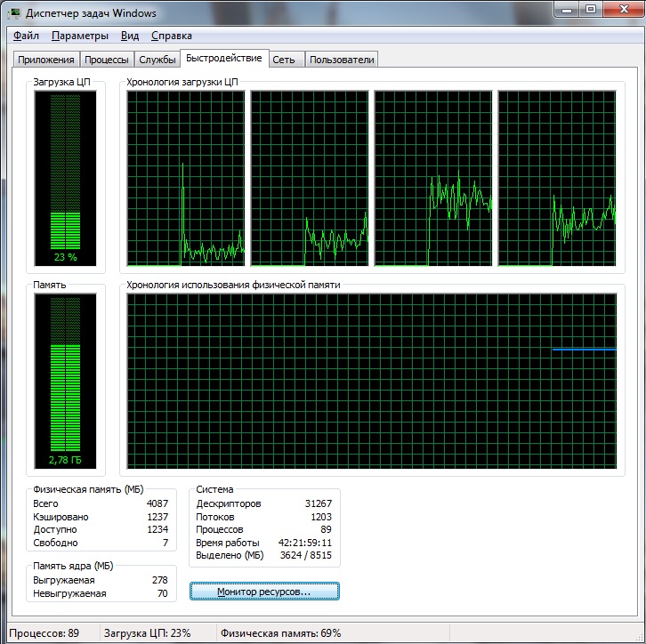Select the Всего value 4087

157,503
